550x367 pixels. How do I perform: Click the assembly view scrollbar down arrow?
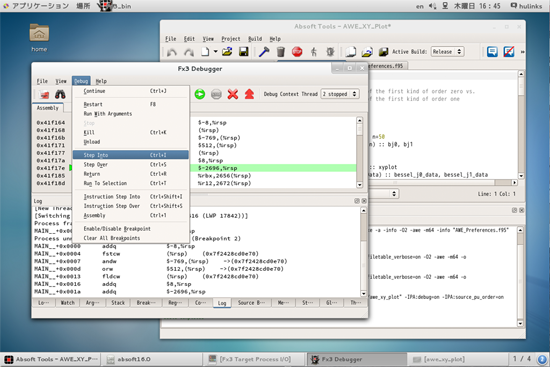click(x=360, y=185)
